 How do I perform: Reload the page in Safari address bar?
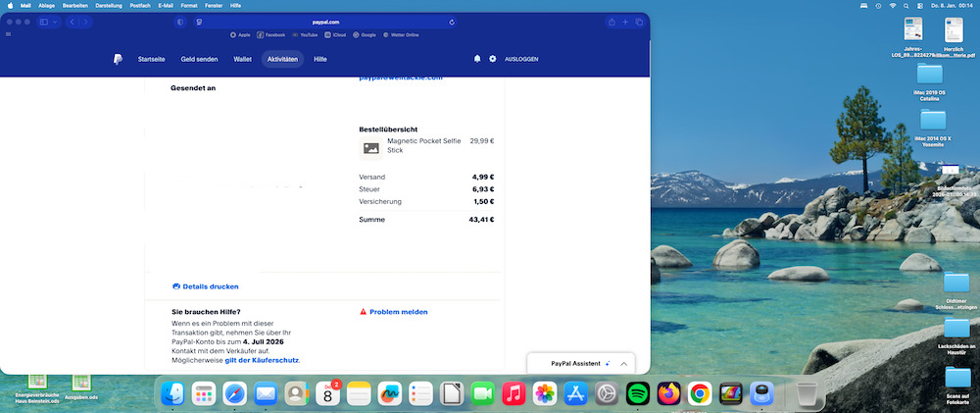click(x=452, y=22)
